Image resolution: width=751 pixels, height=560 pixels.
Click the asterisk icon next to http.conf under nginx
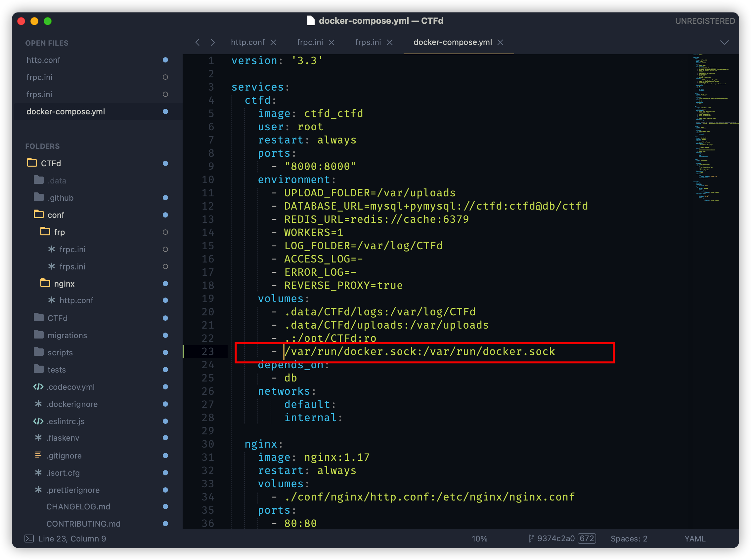click(x=52, y=300)
